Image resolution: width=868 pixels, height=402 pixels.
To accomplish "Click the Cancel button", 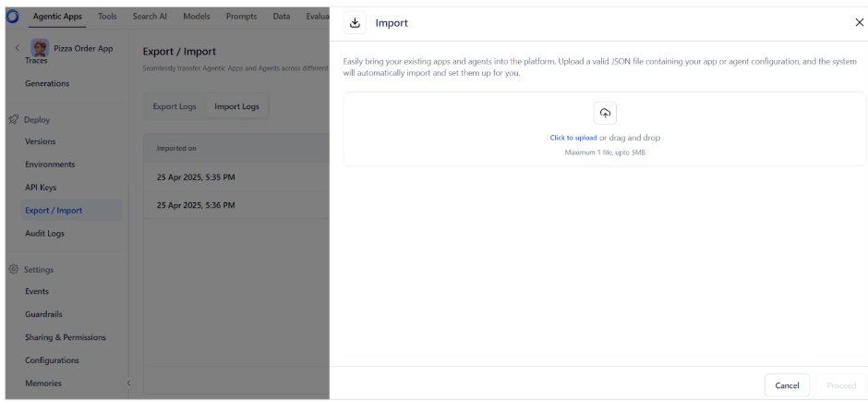I will (787, 385).
